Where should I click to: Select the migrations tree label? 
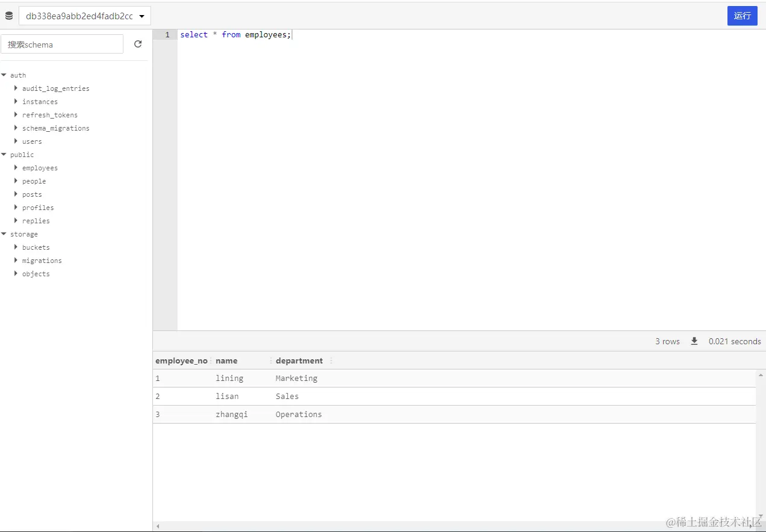(x=42, y=261)
